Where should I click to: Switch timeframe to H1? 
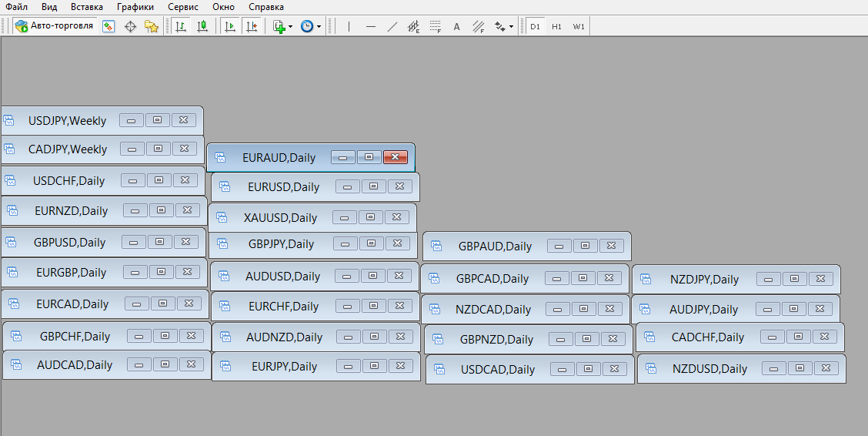point(557,26)
